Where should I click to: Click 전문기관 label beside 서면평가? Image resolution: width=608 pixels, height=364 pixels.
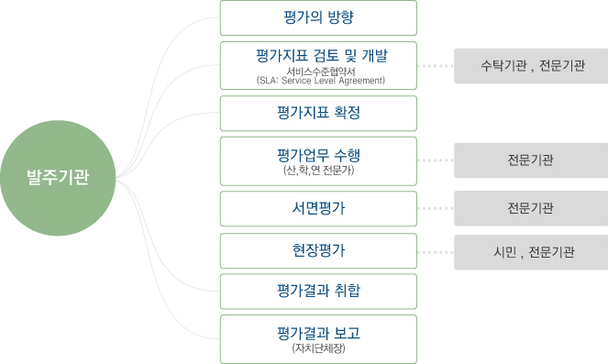pyautogui.click(x=531, y=208)
